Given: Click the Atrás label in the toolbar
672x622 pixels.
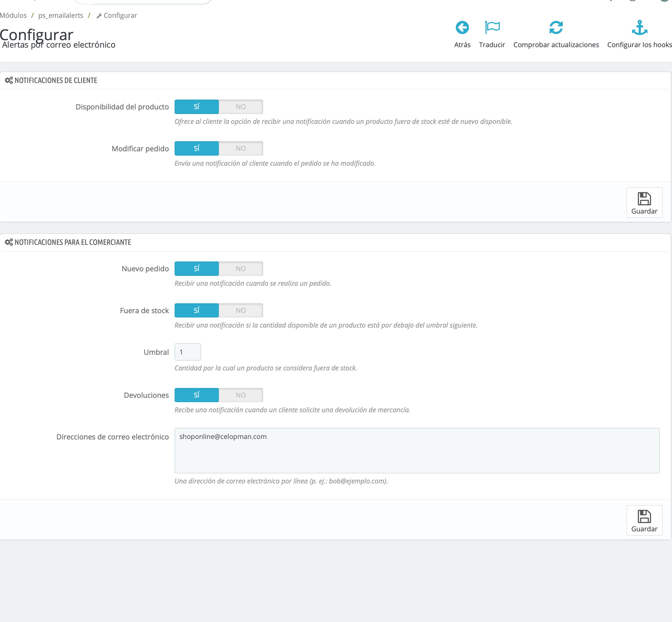Looking at the screenshot, I should (462, 45).
